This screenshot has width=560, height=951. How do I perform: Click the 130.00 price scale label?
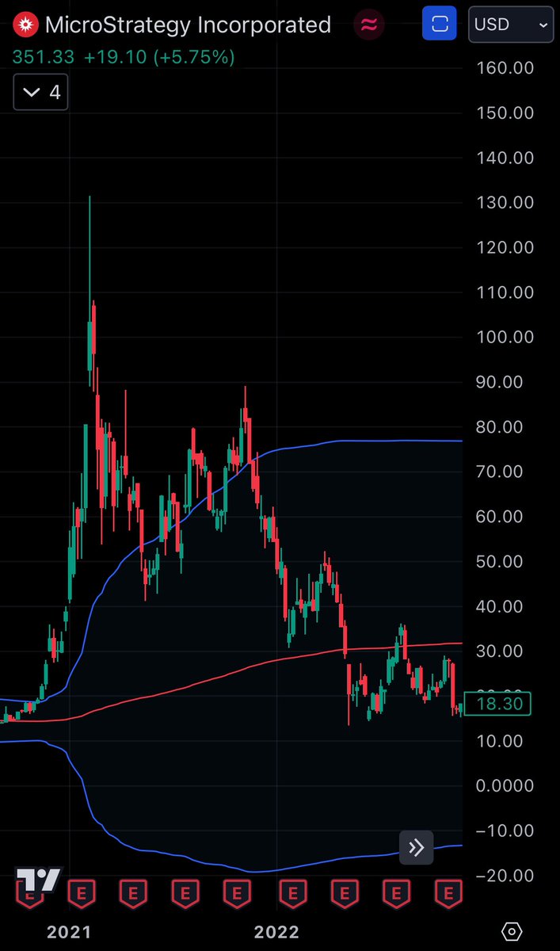point(505,203)
